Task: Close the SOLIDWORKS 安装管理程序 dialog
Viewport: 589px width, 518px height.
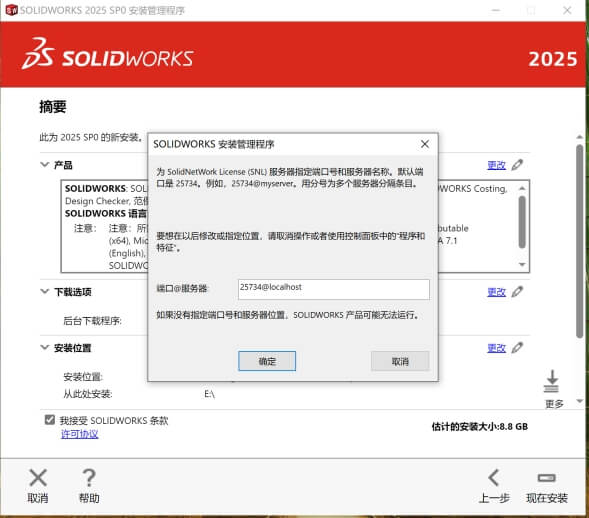Action: point(425,144)
